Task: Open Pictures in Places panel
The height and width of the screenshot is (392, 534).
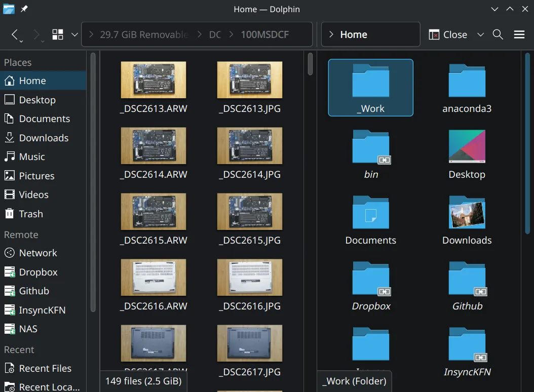Action: (x=43, y=176)
